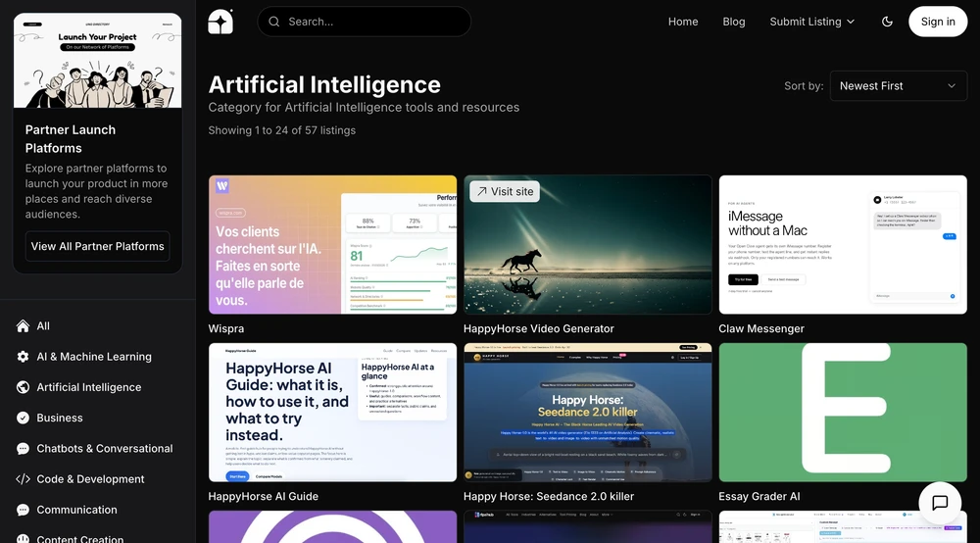Click the gear icon for AI & Machine Learning

tap(24, 357)
